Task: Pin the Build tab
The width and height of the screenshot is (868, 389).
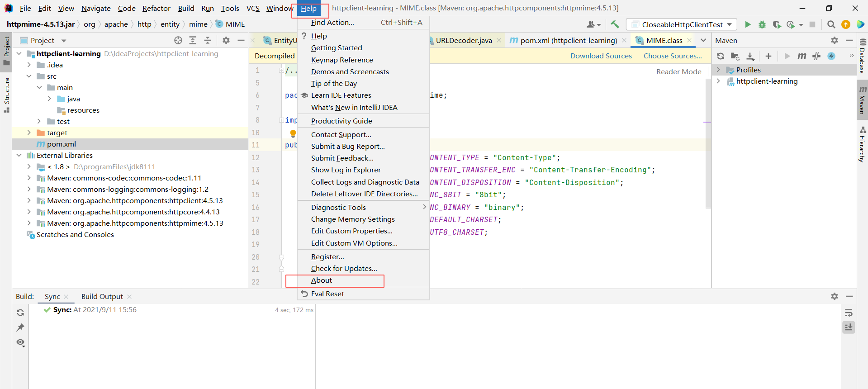Action: click(x=20, y=327)
